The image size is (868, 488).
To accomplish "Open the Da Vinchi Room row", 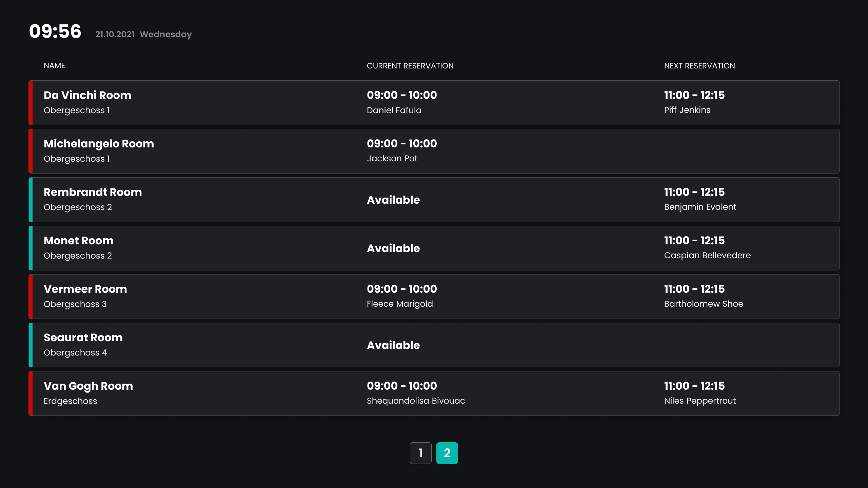I will coord(87,95).
